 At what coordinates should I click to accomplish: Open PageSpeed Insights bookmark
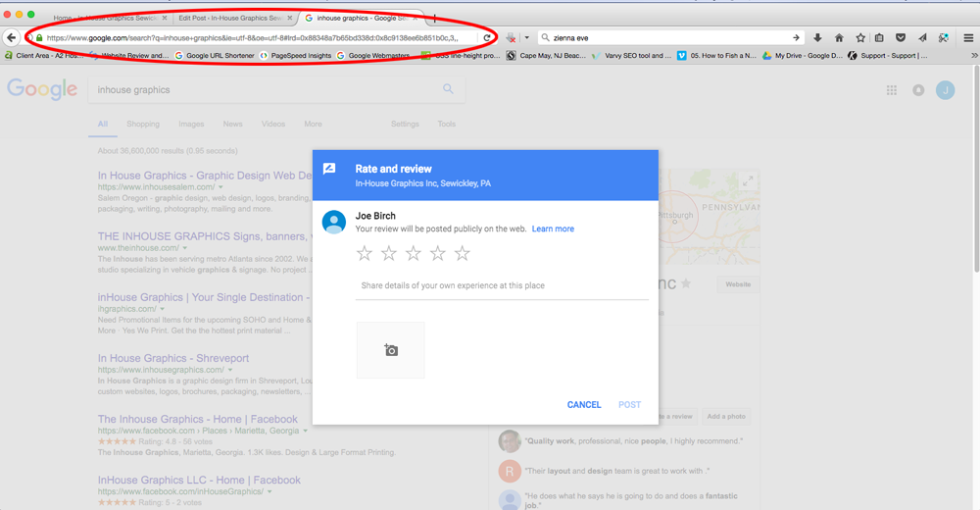(x=295, y=56)
